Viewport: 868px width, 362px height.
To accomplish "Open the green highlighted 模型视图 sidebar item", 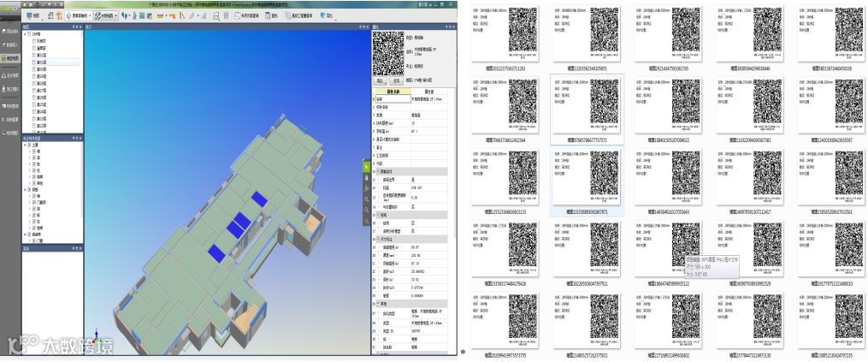I will (10, 58).
